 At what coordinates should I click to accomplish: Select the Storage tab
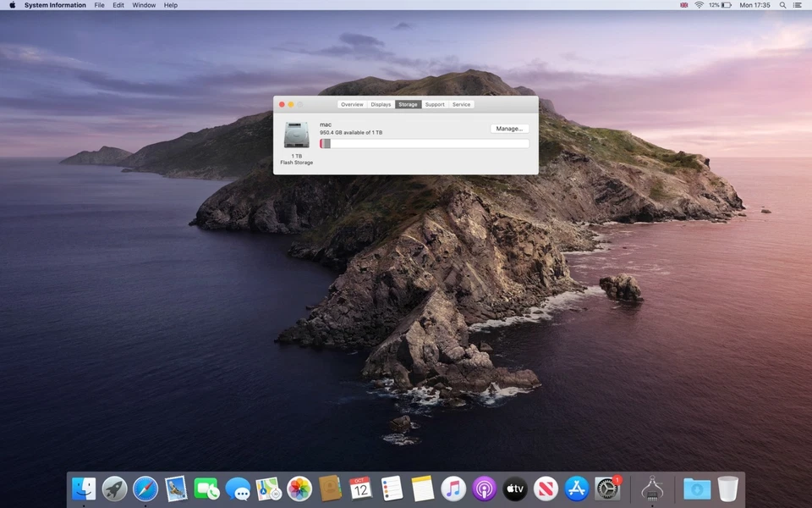tap(408, 105)
